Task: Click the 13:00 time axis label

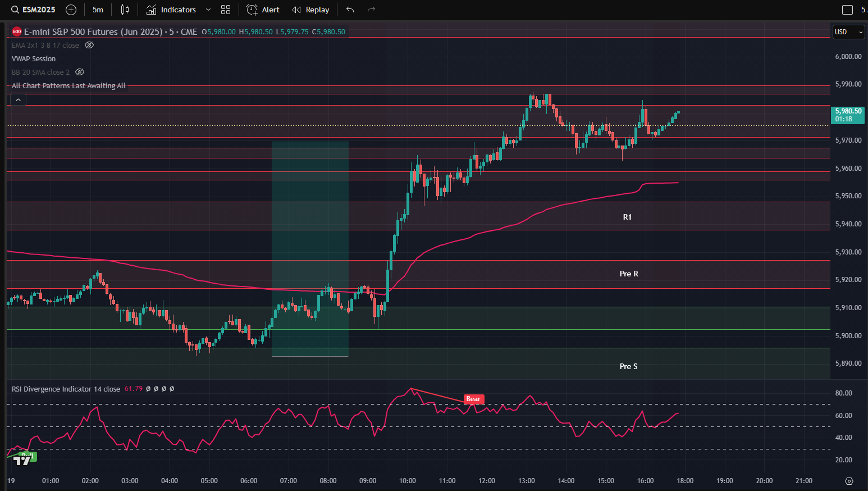Action: tap(527, 481)
